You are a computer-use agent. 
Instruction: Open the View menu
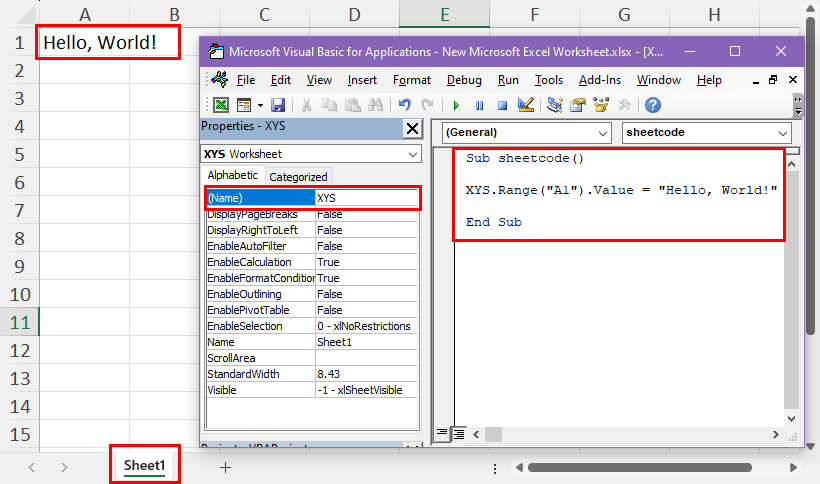click(319, 80)
